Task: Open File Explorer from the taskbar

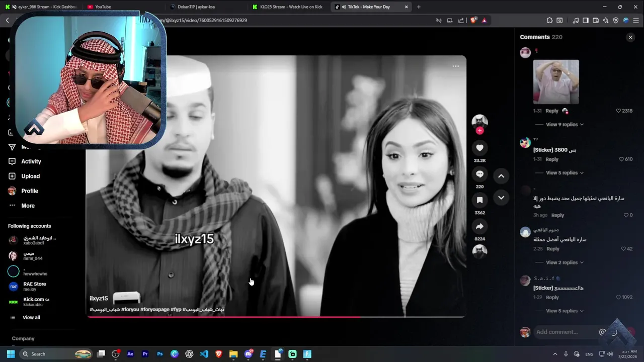Action: pyautogui.click(x=233, y=354)
